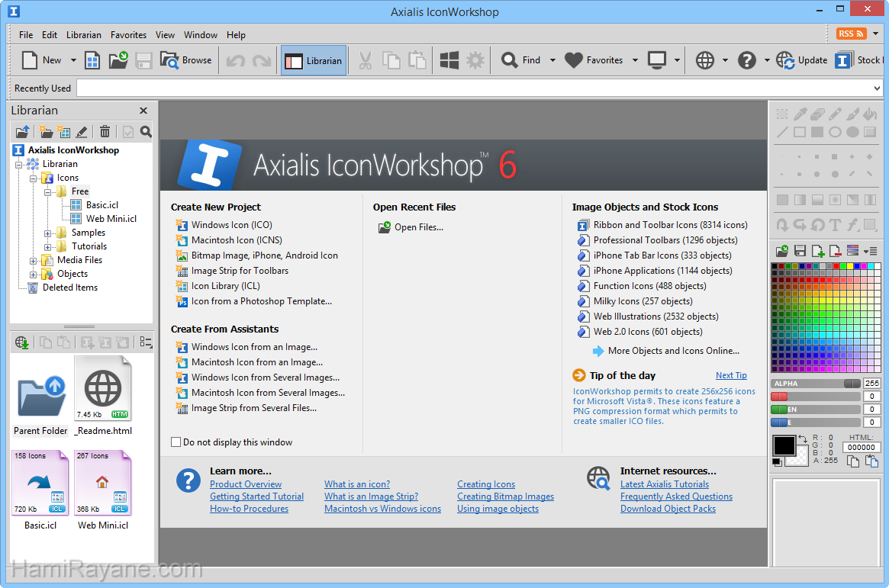Click the search magnifier in Librarian toolbar
Viewport: 889px width, 588px height.
click(146, 132)
